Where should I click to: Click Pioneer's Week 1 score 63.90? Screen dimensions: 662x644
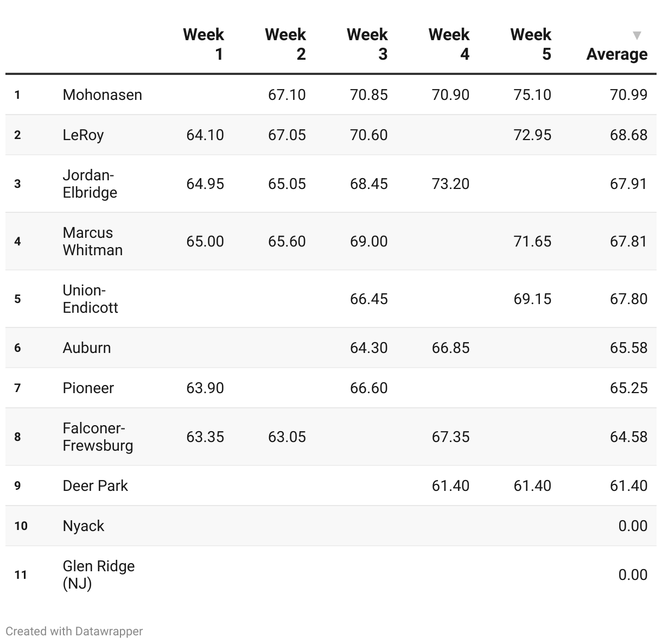coord(205,388)
